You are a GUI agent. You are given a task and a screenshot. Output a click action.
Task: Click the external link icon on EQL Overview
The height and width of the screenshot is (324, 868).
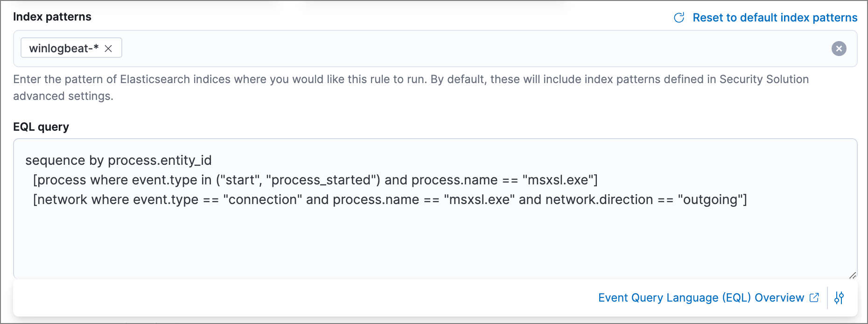815,297
